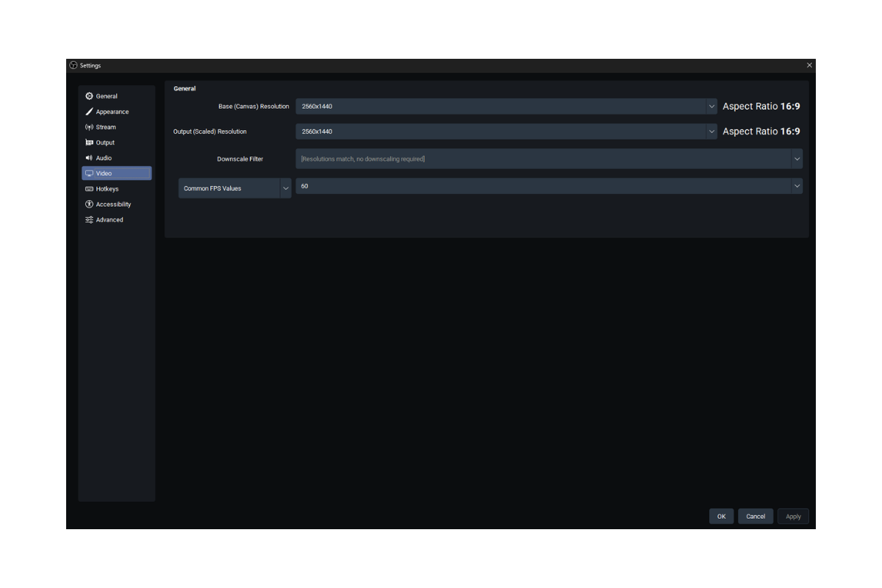Image resolution: width=882 pixels, height=588 pixels.
Task: Switch to the Stream settings tab
Action: 117,127
